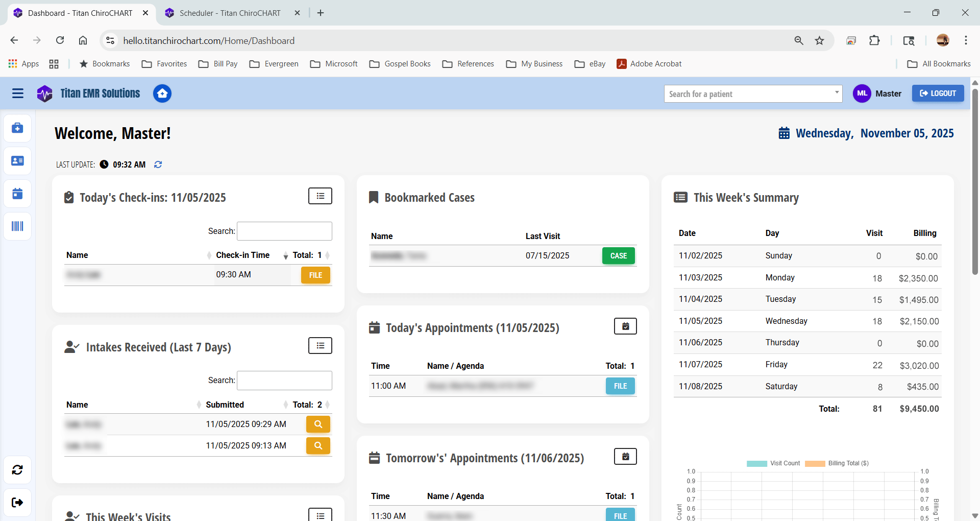This screenshot has height=521, width=980.
Task: Select the calendar scheduler icon in the sidebar
Action: click(x=17, y=194)
